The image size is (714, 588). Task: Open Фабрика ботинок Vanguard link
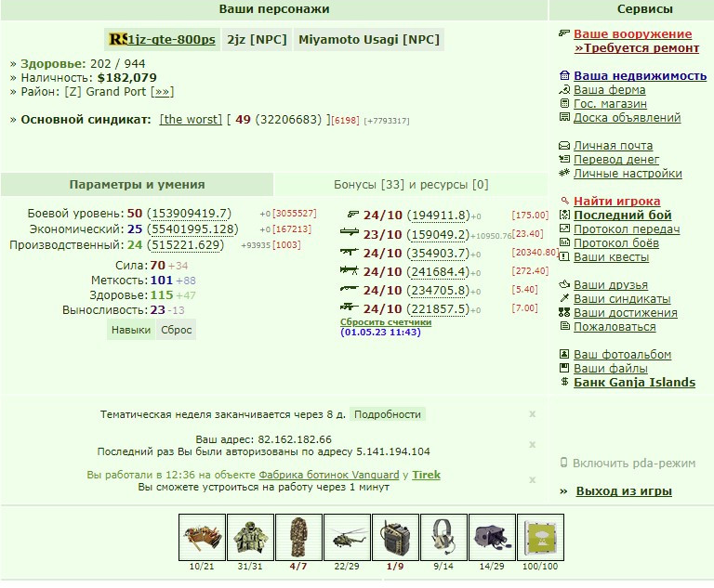coord(329,475)
